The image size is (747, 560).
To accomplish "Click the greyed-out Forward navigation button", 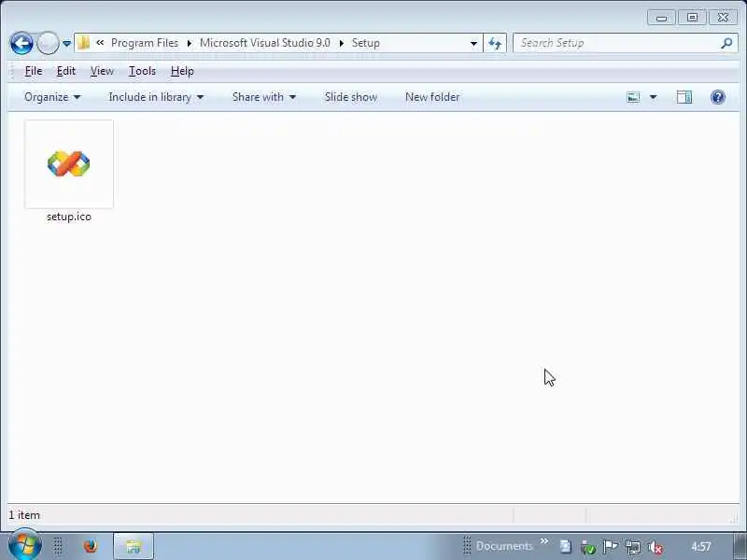I will click(48, 43).
